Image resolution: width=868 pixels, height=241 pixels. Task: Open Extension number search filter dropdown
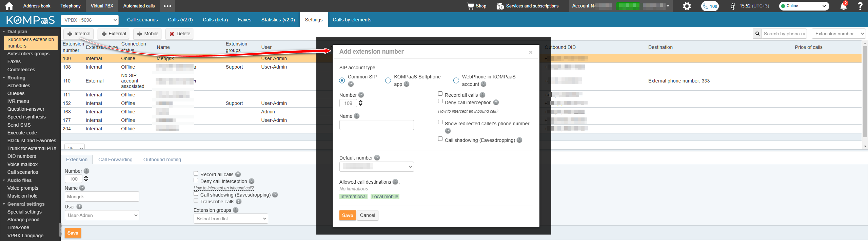tap(839, 34)
